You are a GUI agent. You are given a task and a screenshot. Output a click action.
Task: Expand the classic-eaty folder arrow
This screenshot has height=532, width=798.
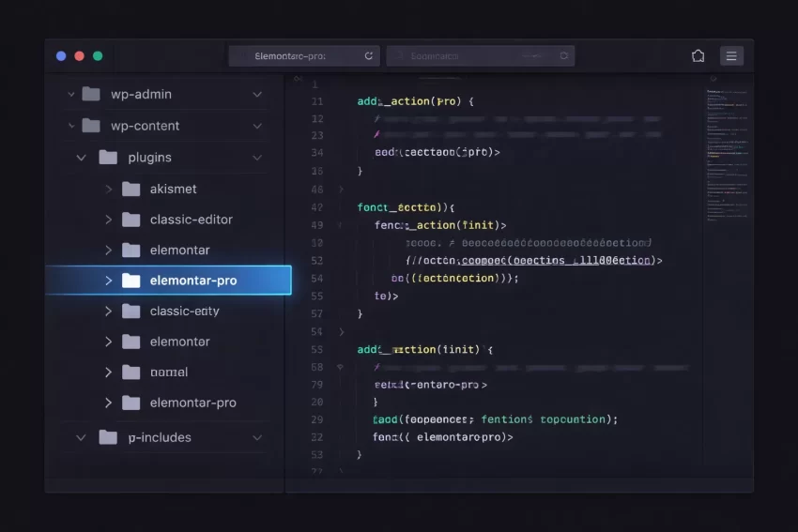coord(108,311)
